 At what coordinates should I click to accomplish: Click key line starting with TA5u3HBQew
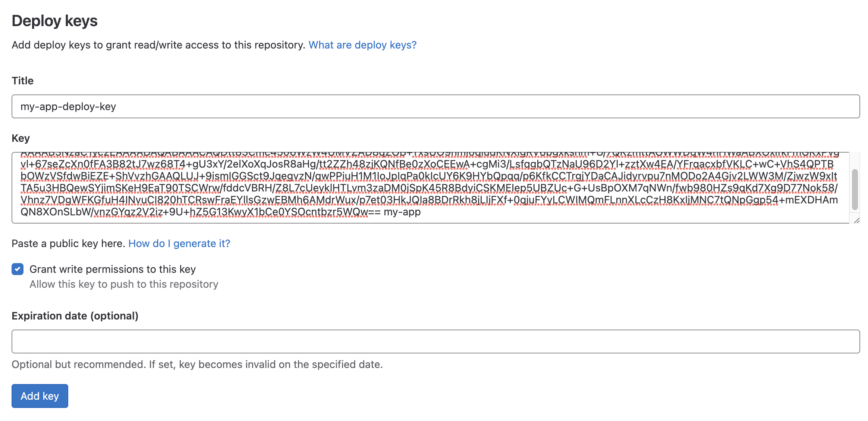(x=429, y=188)
